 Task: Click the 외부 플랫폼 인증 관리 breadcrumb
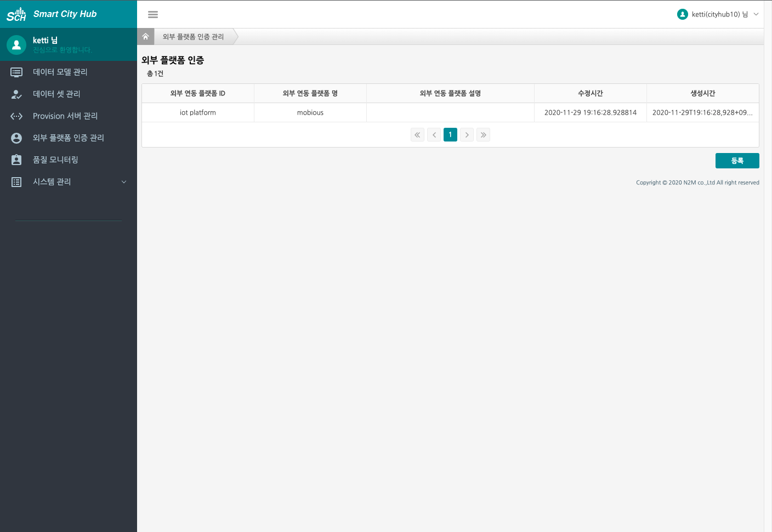(193, 37)
